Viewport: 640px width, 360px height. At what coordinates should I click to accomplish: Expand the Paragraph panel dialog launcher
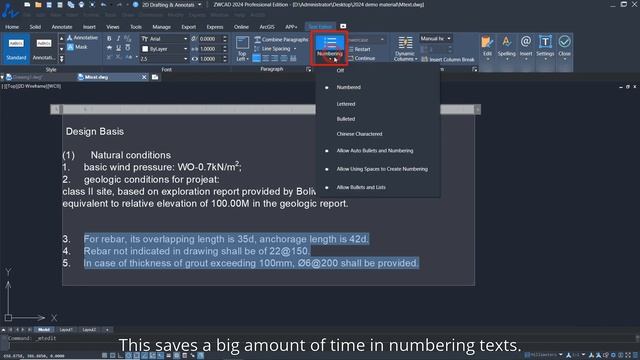click(x=308, y=69)
